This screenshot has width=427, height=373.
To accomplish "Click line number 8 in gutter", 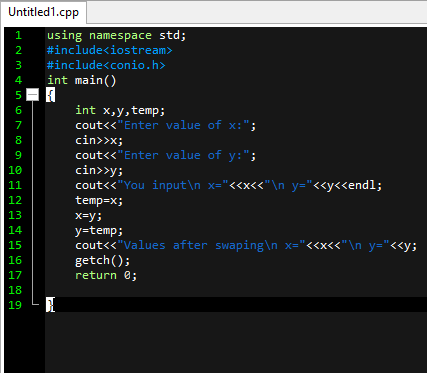I will pos(18,140).
